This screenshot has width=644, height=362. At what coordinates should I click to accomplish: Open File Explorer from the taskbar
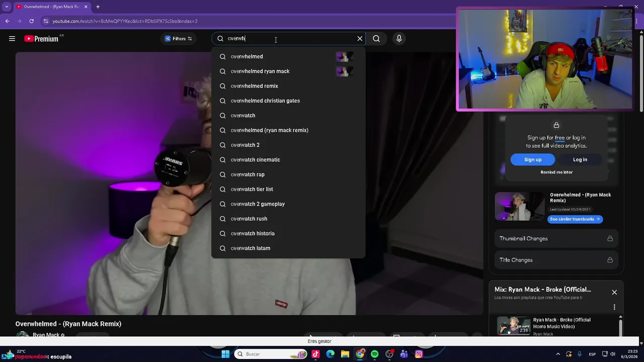tap(345, 354)
